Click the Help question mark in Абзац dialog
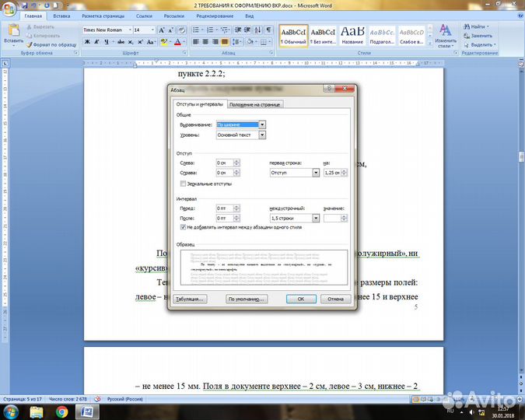Image resolution: width=525 pixels, height=420 pixels. tap(331, 90)
